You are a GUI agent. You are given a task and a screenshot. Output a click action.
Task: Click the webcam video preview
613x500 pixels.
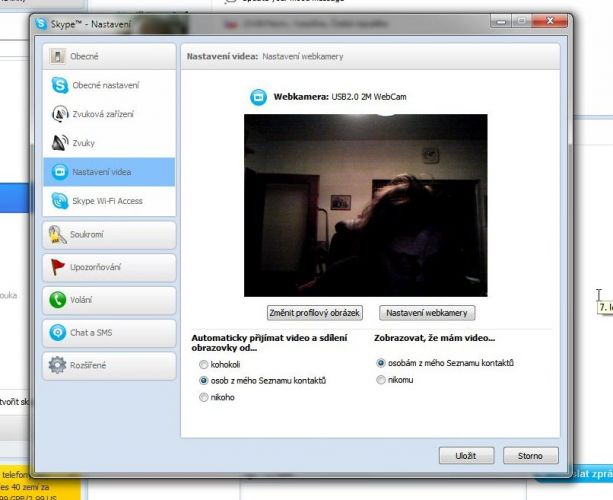pyautogui.click(x=366, y=205)
